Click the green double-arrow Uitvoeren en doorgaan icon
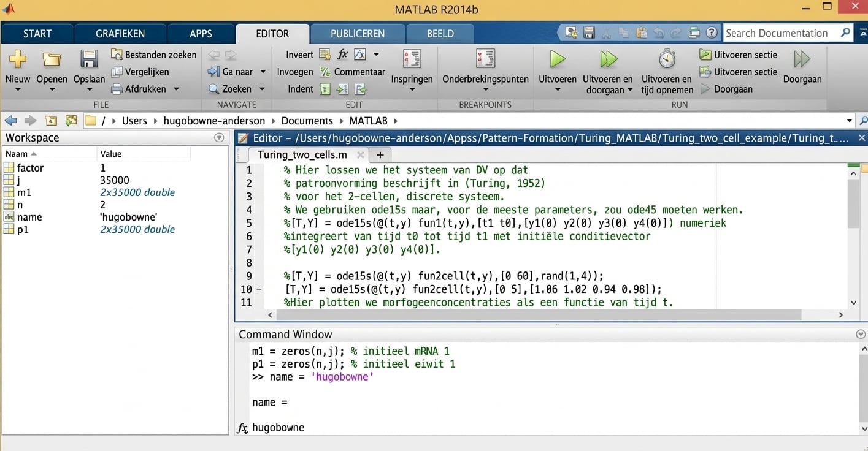868x451 pixels. tap(608, 59)
